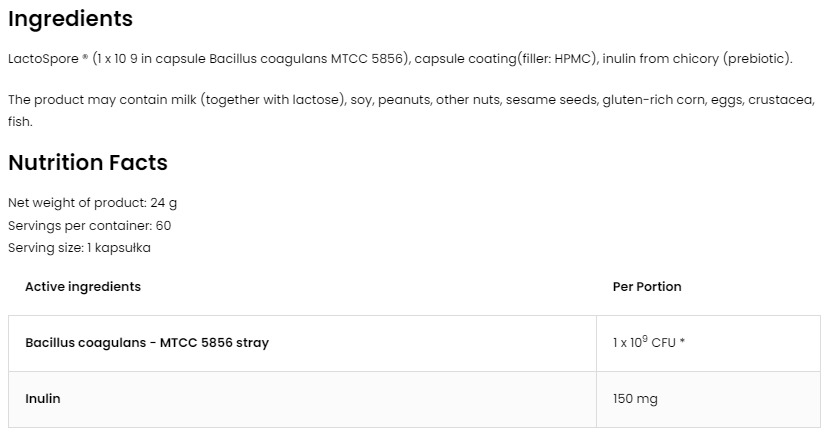Click the inulin from chicory (prebiotic) text
835x439 pixels.
point(697,58)
